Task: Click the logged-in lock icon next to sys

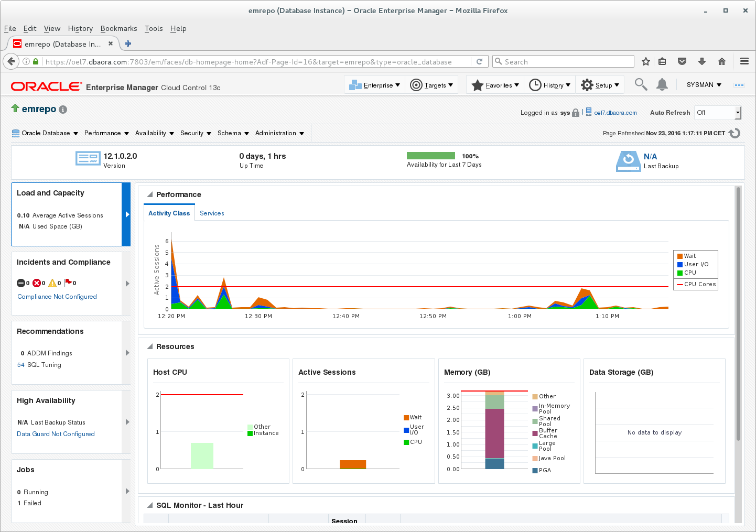Action: point(576,113)
